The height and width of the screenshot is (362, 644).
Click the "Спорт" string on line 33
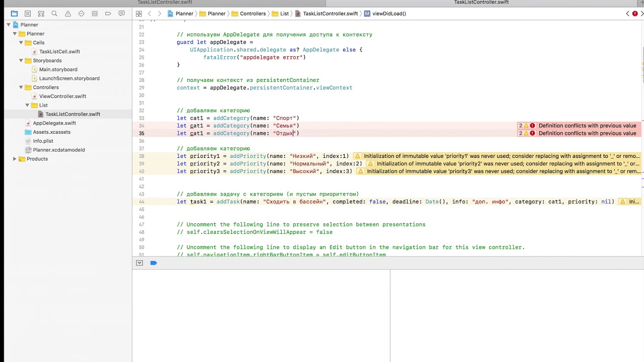285,118
